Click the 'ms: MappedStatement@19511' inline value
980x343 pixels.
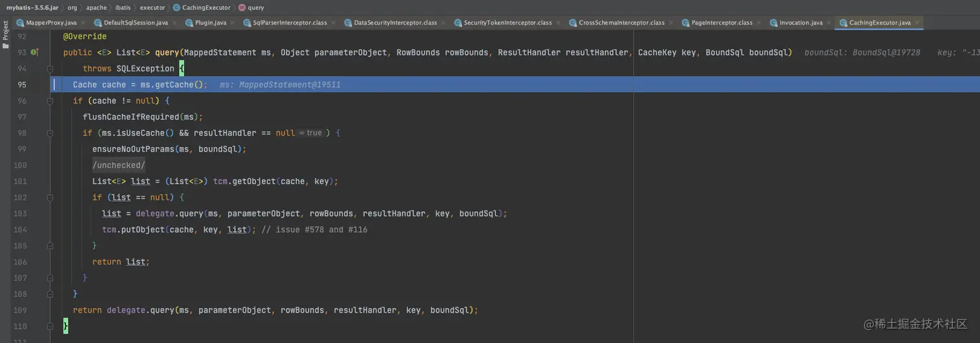pyautogui.click(x=280, y=85)
